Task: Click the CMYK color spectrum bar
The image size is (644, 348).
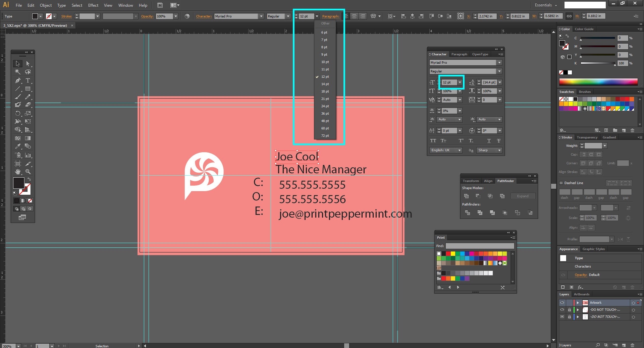Action: click(x=598, y=82)
